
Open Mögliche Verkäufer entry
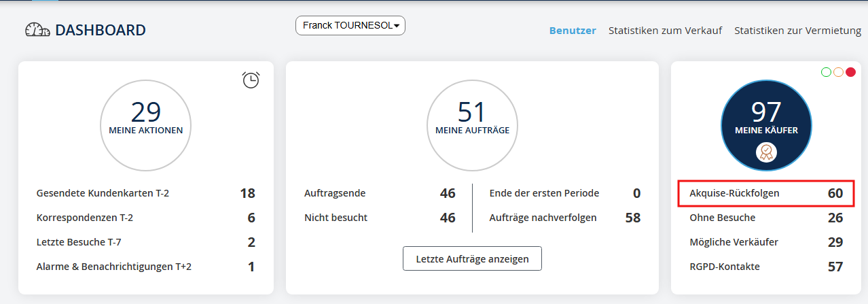(x=734, y=242)
